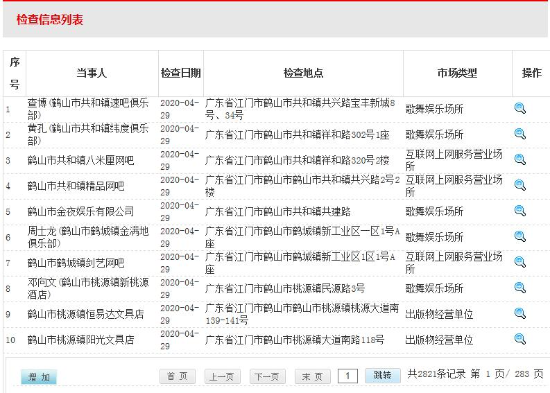Open details for 鹤山市桃源镇阳光文具店

[x=520, y=339]
